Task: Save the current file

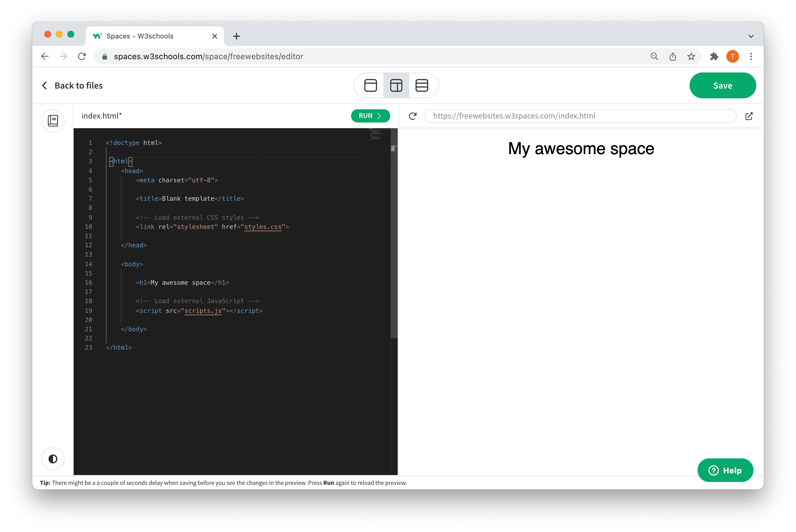Action: [x=722, y=85]
